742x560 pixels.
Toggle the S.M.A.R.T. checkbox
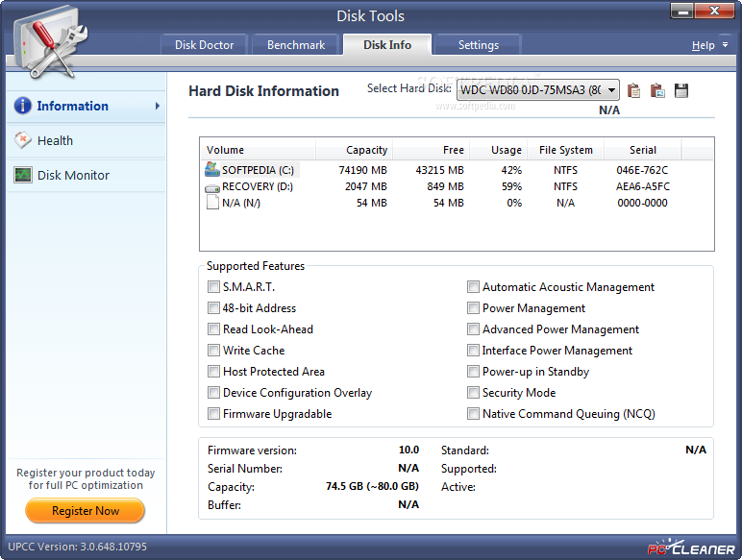tap(213, 286)
